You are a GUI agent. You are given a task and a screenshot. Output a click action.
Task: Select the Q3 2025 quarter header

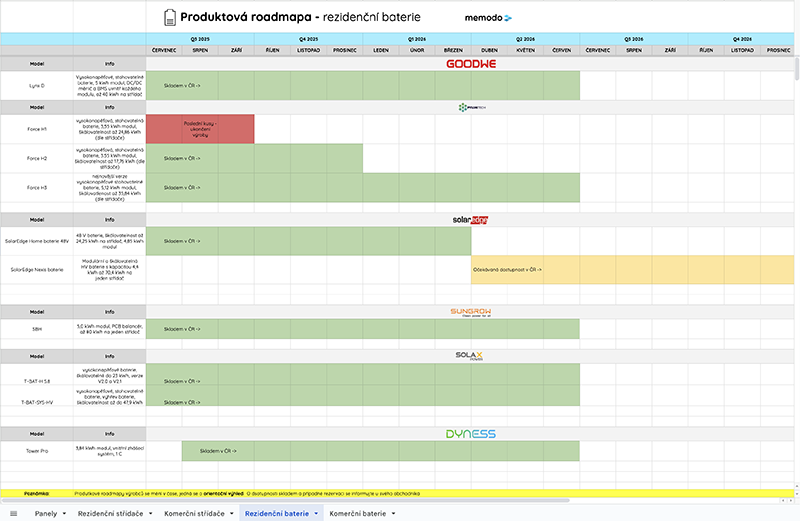[x=200, y=39]
